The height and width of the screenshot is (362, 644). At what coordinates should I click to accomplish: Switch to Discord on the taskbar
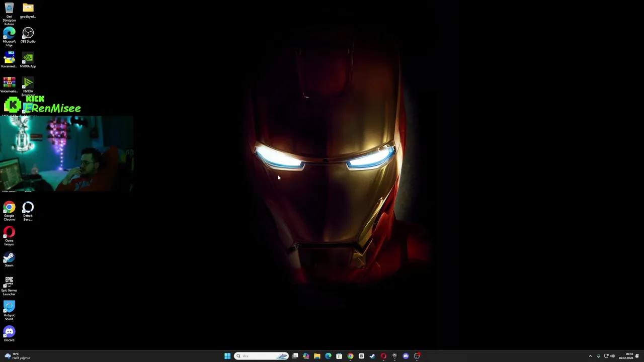pos(406,356)
